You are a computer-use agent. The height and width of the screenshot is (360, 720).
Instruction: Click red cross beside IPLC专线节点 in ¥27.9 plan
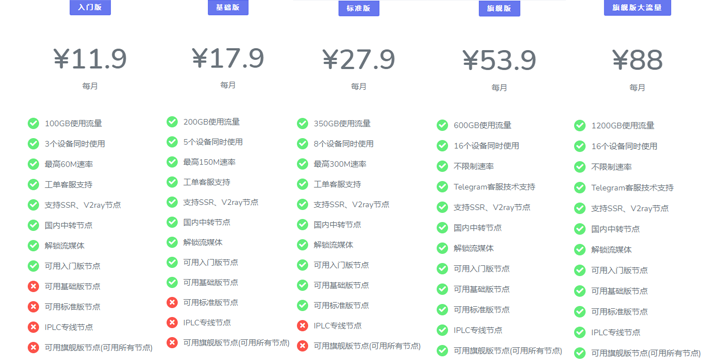click(303, 326)
